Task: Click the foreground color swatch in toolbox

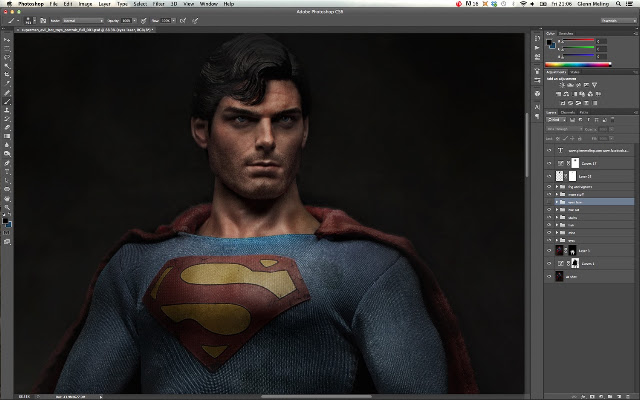Action: tap(5, 221)
